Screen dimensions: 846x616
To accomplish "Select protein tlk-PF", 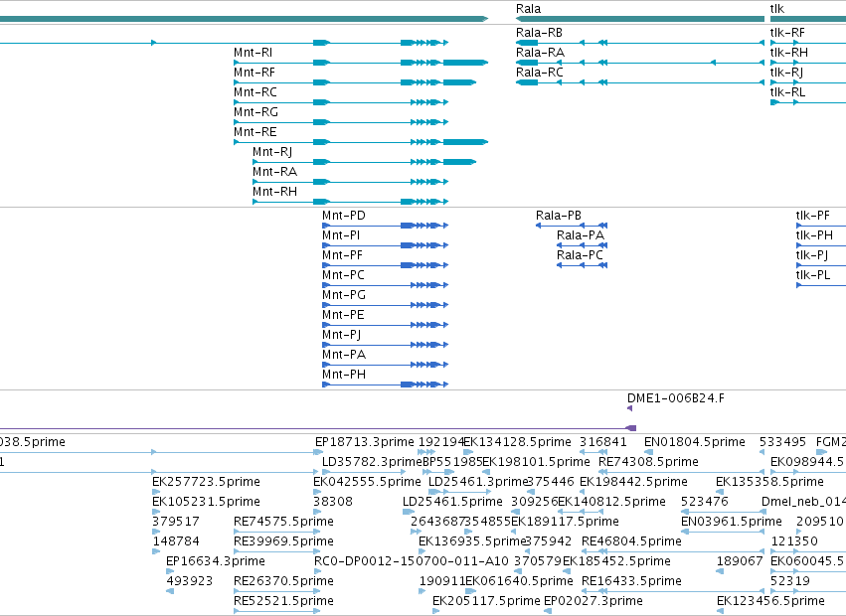I will pyautogui.click(x=812, y=216).
